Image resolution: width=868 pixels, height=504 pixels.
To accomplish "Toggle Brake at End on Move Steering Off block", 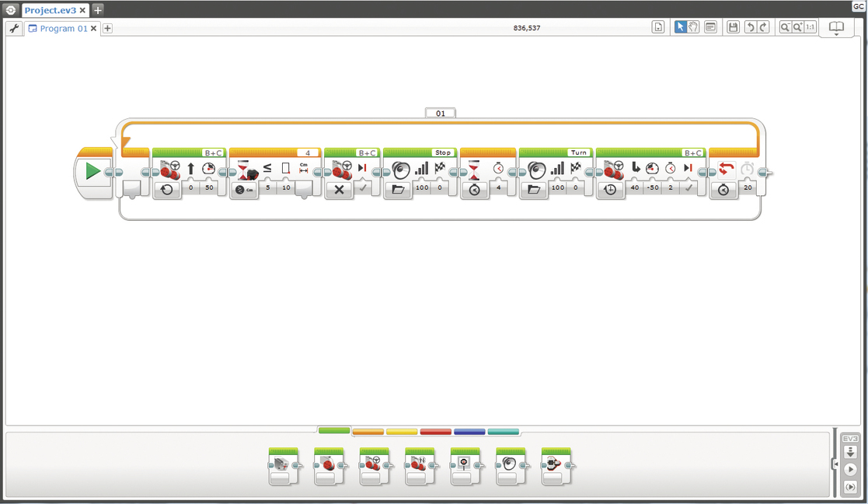I will tap(362, 189).
